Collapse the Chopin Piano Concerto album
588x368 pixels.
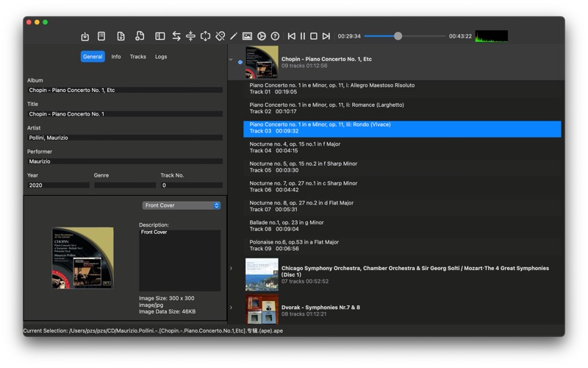point(231,60)
